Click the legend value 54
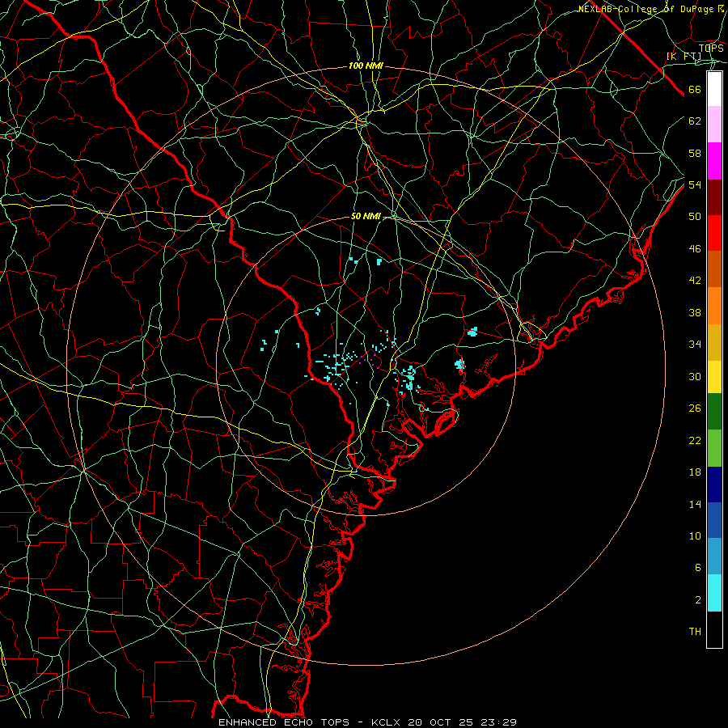This screenshot has height=728, width=728. coord(695,185)
